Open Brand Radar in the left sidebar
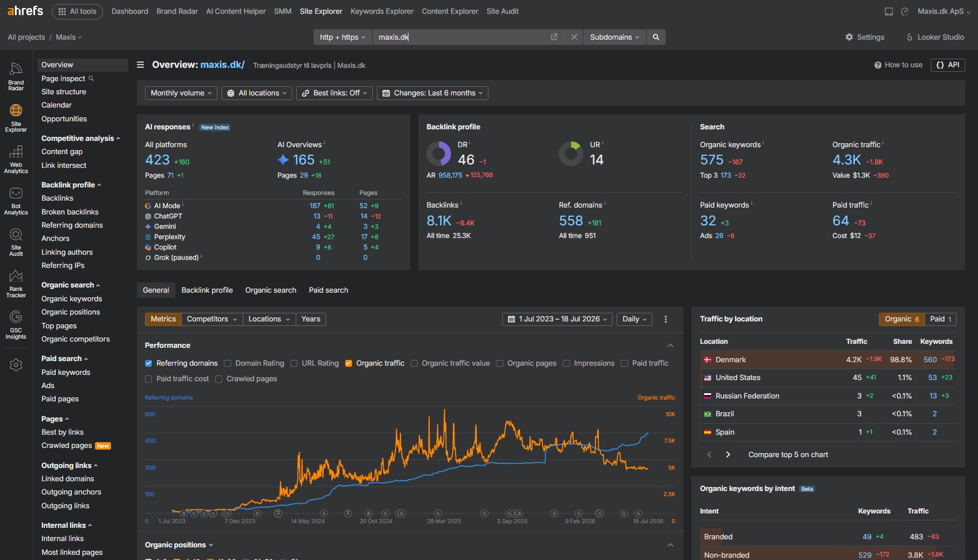Image resolution: width=978 pixels, height=560 pixels. point(16,76)
